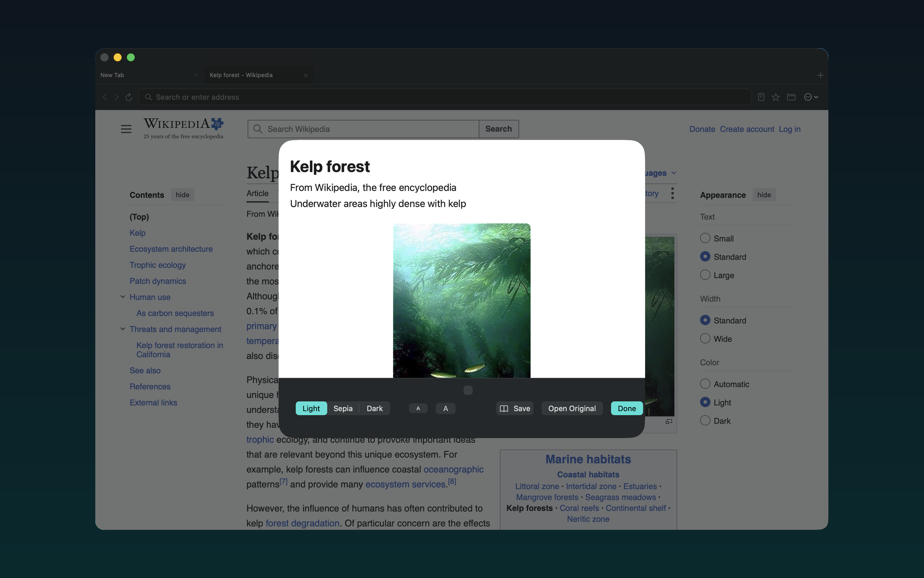Click the browser address bar
Image resolution: width=924 pixels, height=578 pixels.
coord(445,97)
